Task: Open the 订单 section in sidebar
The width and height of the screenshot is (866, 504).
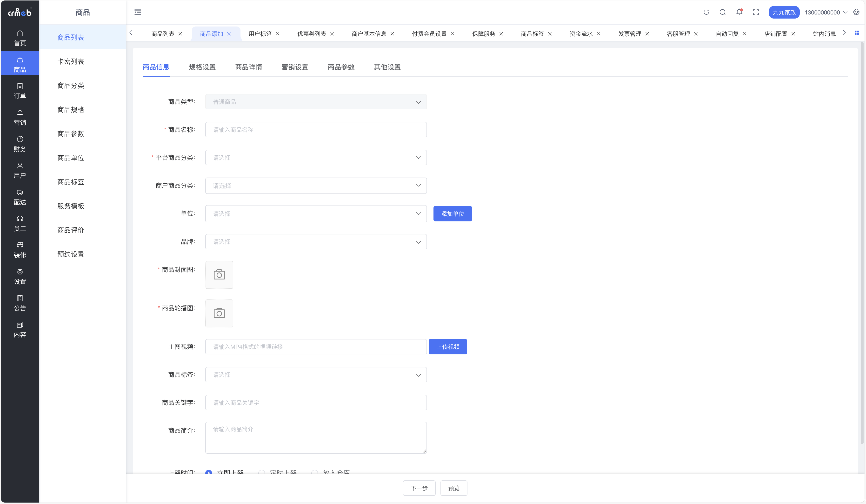Action: point(20,91)
